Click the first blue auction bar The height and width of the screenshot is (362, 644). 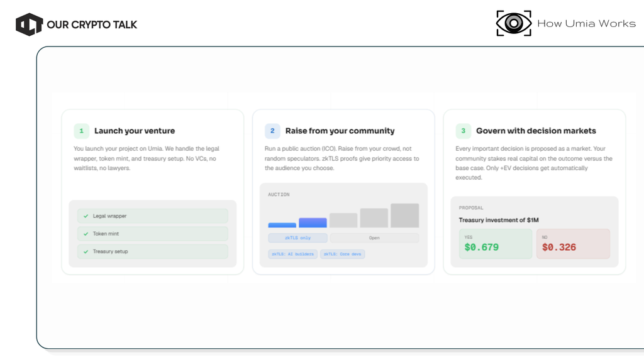[282, 225]
